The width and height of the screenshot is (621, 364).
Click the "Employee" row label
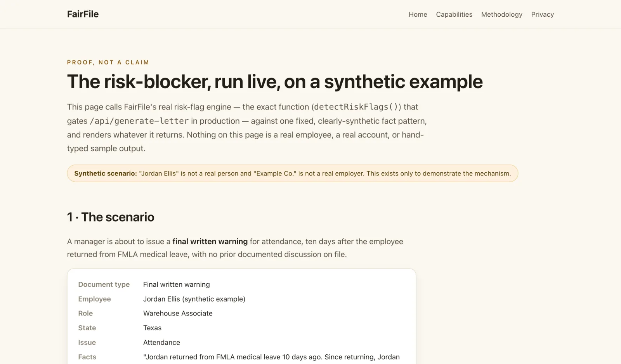tap(95, 299)
